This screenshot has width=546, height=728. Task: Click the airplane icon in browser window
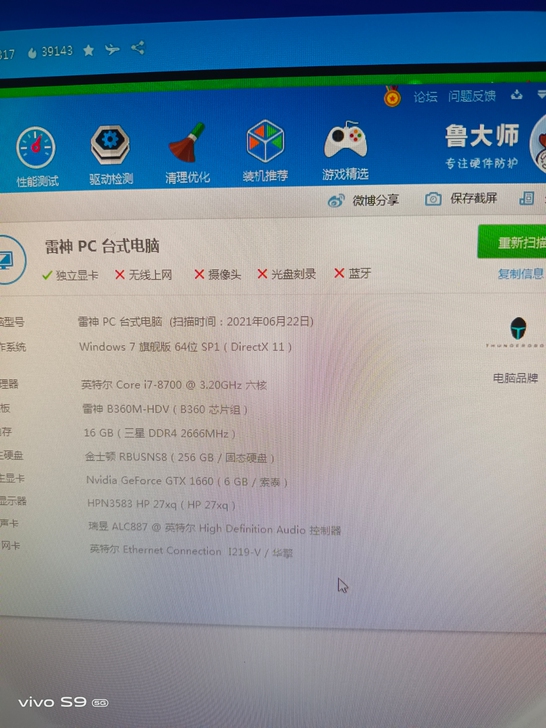click(112, 49)
